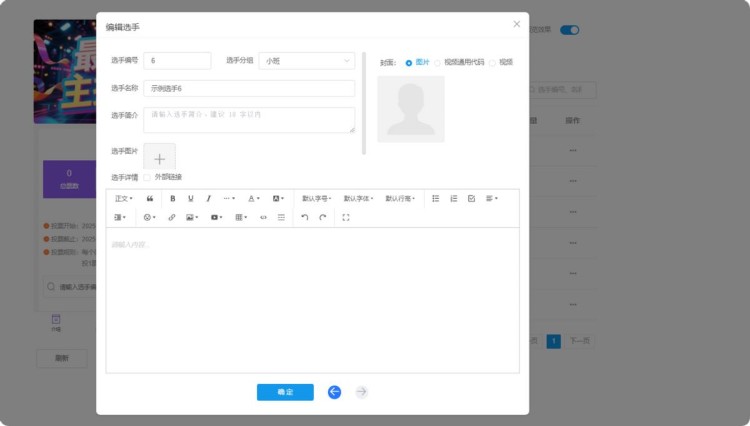Insert a blockquote using the quote icon
This screenshot has width=750, height=426.
click(150, 199)
